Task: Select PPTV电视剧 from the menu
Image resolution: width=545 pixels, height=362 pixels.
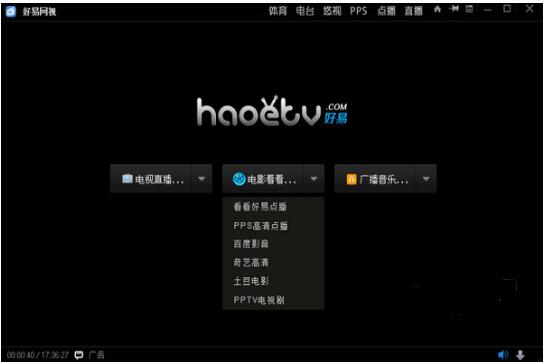Action: [273, 300]
